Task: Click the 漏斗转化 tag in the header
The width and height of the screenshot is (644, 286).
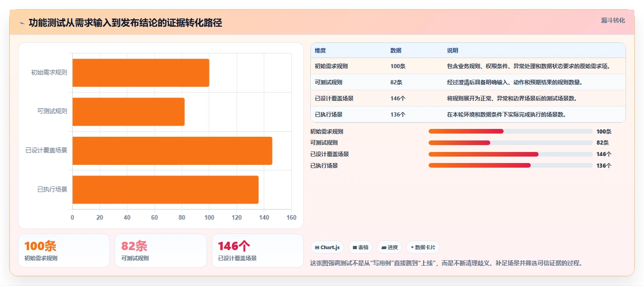Action: coord(613,20)
